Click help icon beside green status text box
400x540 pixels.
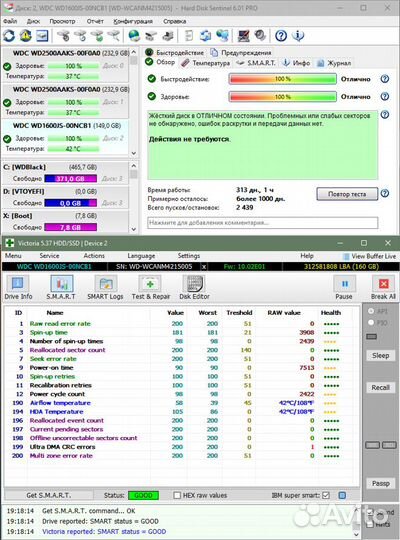(385, 115)
